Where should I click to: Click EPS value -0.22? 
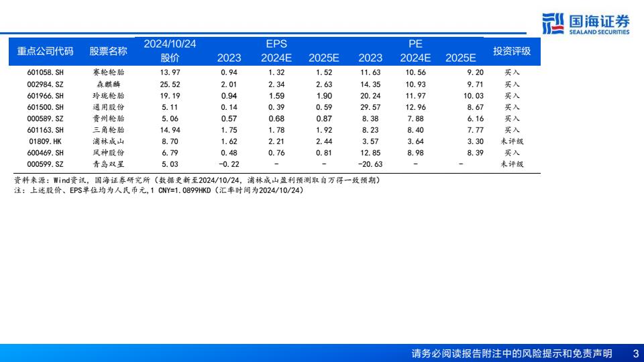click(229, 165)
